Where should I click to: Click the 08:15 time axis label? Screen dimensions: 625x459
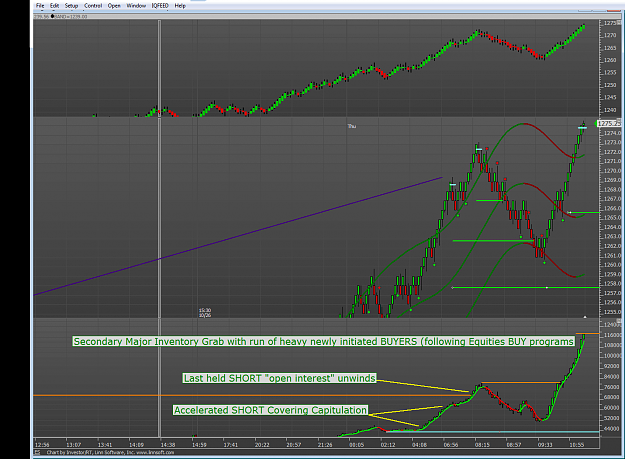tap(482, 445)
